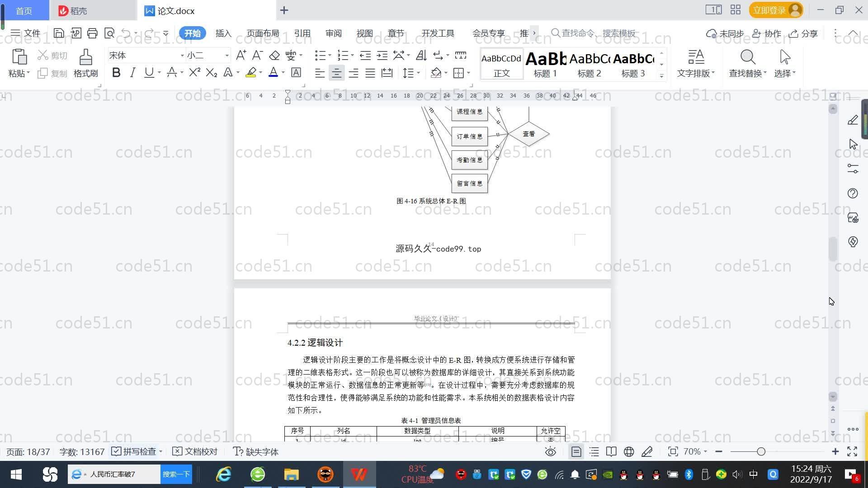Open the 插入 ribbon tab

[x=223, y=33]
